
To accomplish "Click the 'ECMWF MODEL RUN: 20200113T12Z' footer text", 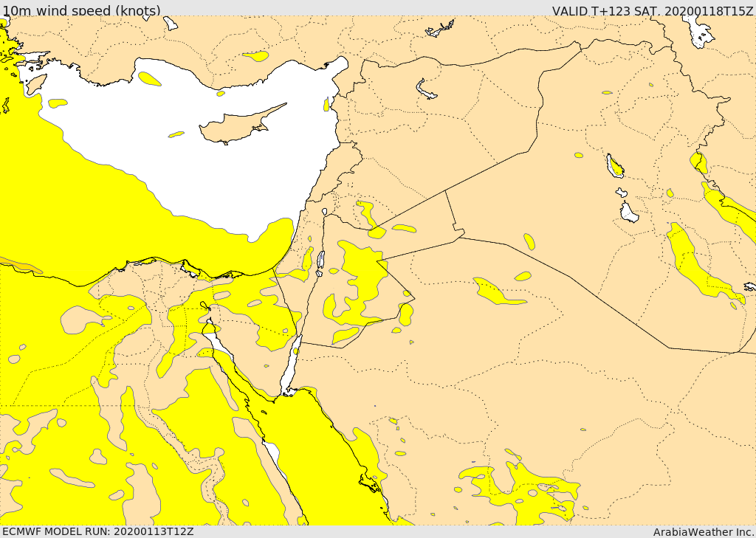I will 98,532.
